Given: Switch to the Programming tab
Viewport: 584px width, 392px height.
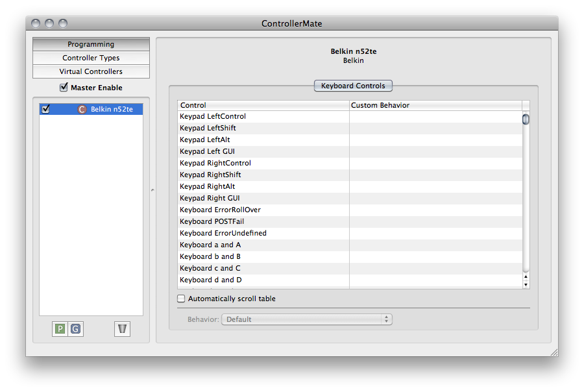Looking at the screenshot, I should point(91,44).
